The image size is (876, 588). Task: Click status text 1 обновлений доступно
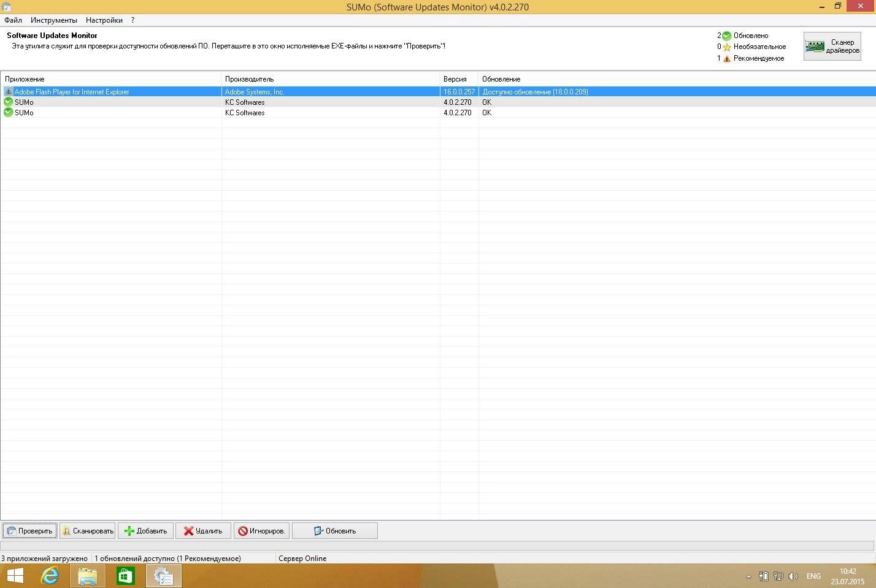(x=167, y=559)
